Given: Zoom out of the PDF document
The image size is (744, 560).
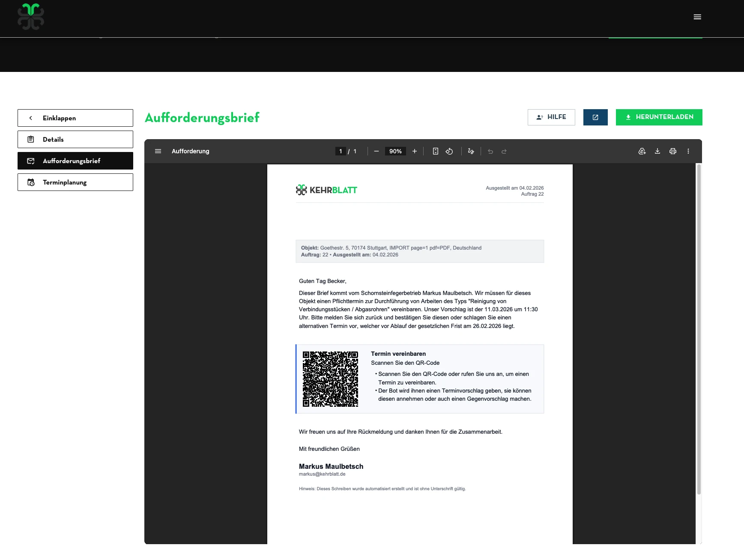Looking at the screenshot, I should point(376,151).
